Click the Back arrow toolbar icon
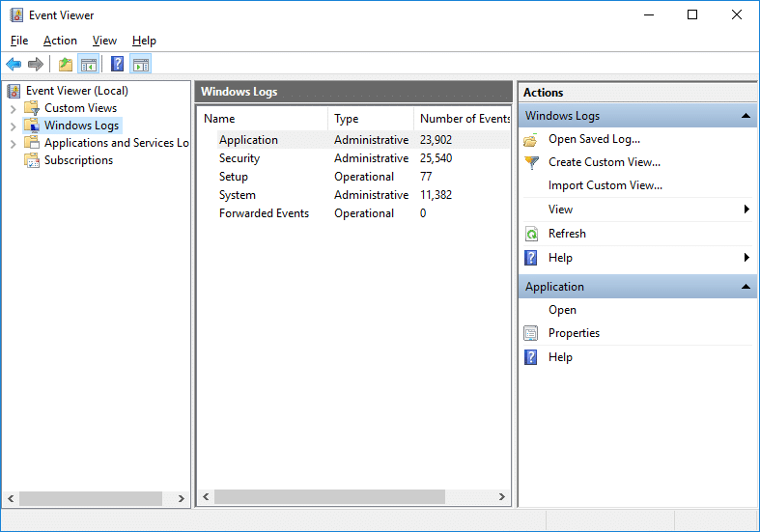The image size is (760, 532). 14,65
